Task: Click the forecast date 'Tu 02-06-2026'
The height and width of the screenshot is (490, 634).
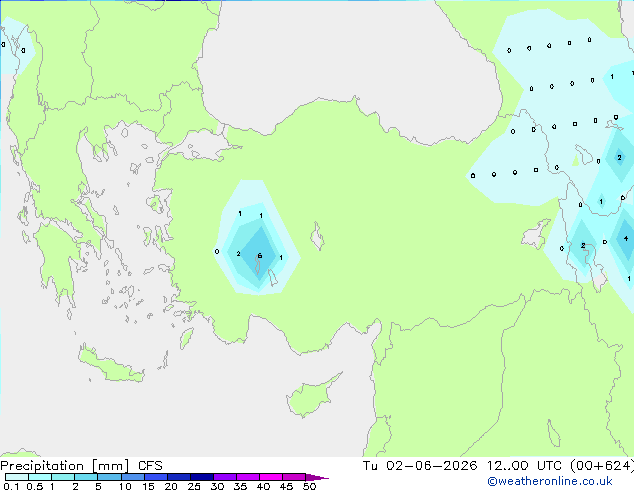Action: [x=420, y=466]
